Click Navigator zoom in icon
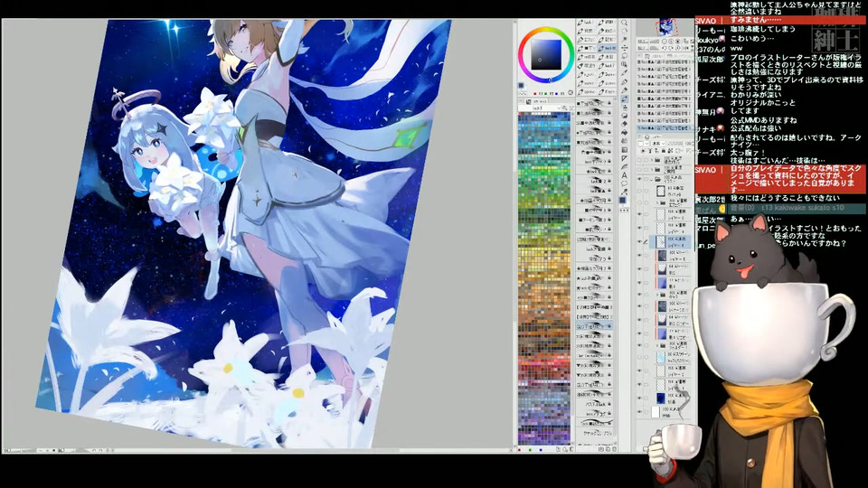 click(x=671, y=41)
